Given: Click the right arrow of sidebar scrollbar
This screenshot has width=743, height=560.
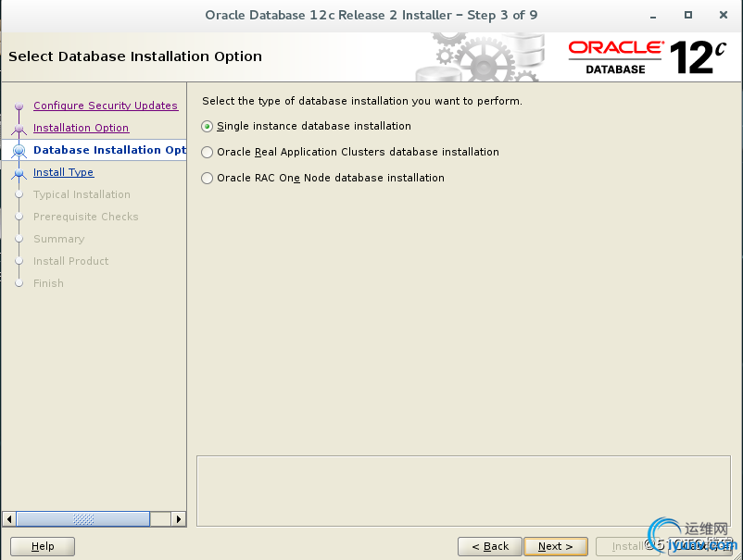Looking at the screenshot, I should point(178,519).
